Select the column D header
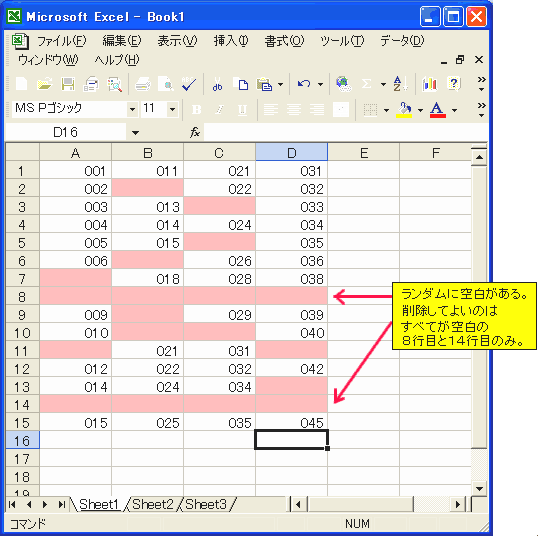The width and height of the screenshot is (538, 536). click(x=292, y=152)
